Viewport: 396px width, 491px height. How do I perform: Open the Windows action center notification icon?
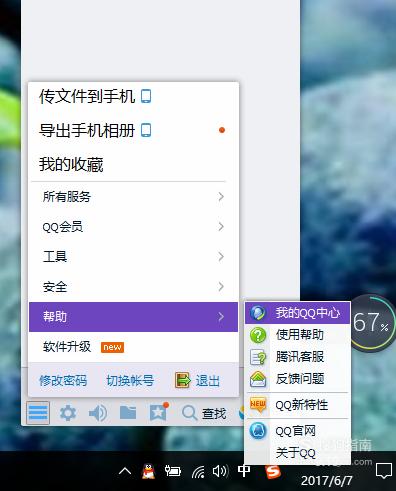click(384, 471)
